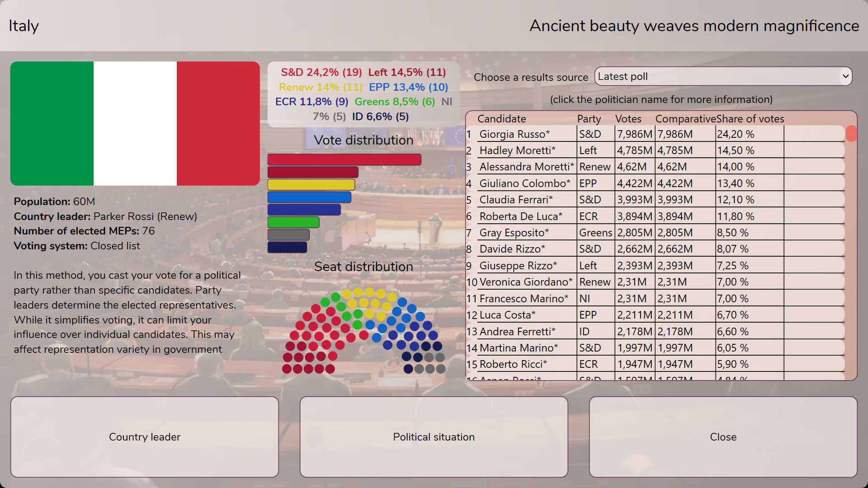868x488 pixels.
Task: Click the red S&D vote bar
Action: click(x=344, y=160)
